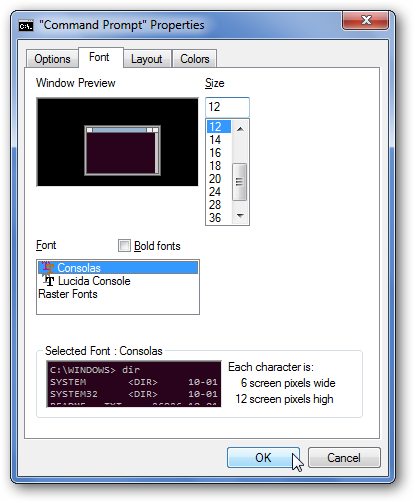Screen dimensions: 414x502
Task: Switch to the Layout tab
Action: pyautogui.click(x=147, y=59)
